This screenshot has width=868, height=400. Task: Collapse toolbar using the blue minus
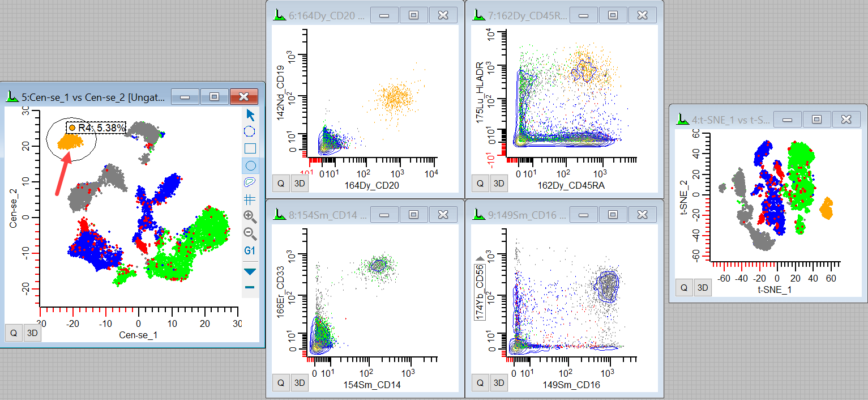(250, 288)
